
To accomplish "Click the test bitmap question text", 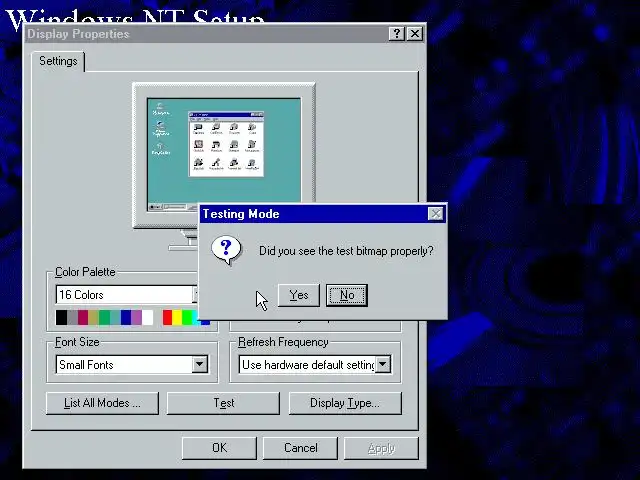I will point(346,251).
